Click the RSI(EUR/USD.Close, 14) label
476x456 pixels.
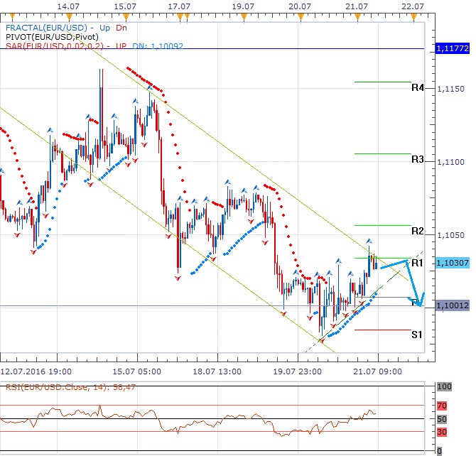69,388
